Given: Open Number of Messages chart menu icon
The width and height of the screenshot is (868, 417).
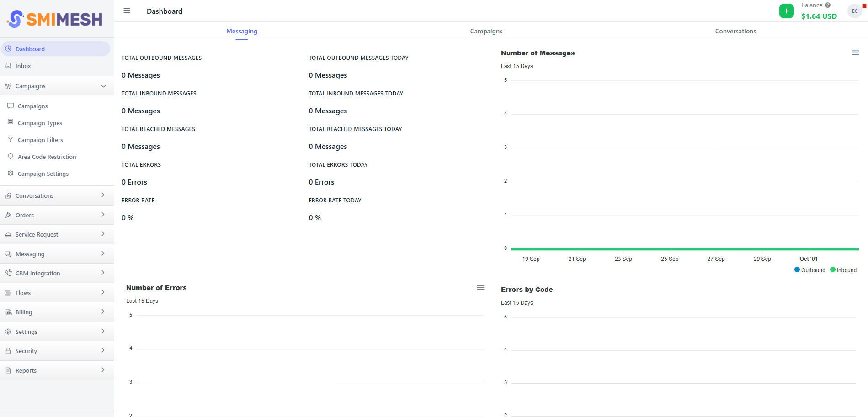Looking at the screenshot, I should click(x=855, y=53).
